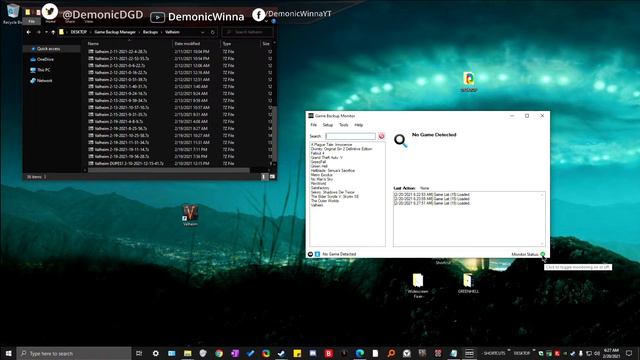The width and height of the screenshot is (640, 360).
Task: Select OneDrive in Explorer sidebar
Action: 45,59
